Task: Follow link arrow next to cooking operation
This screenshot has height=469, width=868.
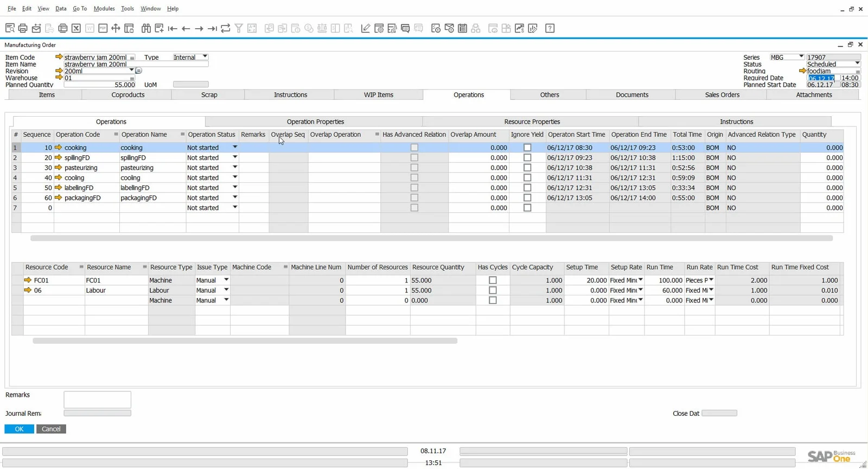Action: (59, 147)
